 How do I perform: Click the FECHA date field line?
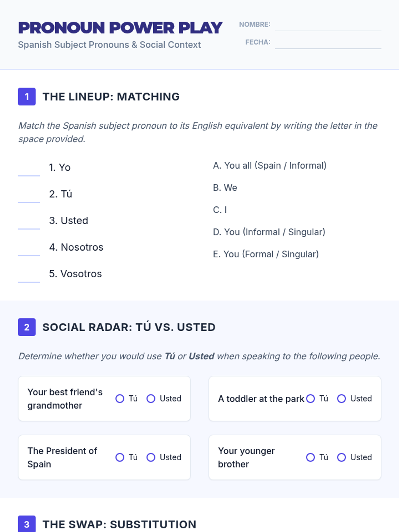(328, 43)
